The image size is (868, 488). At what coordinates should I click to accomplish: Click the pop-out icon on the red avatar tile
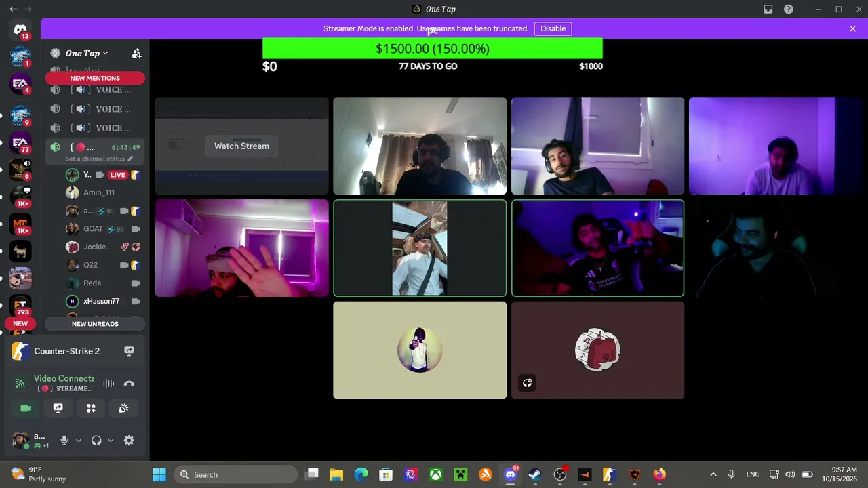coord(527,384)
